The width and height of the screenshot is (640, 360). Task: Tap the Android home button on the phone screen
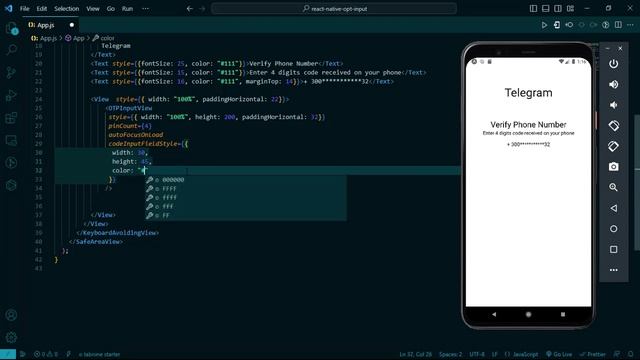tap(529, 314)
